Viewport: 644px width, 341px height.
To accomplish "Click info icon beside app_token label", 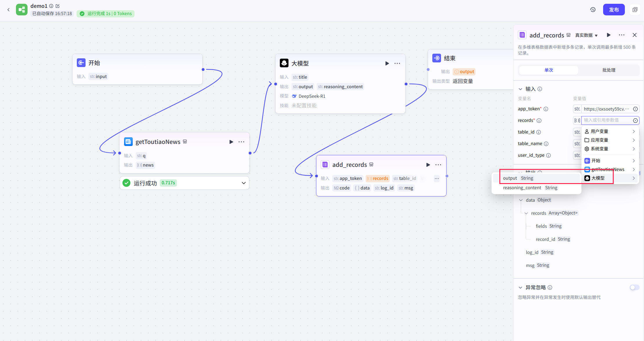I will (546, 109).
